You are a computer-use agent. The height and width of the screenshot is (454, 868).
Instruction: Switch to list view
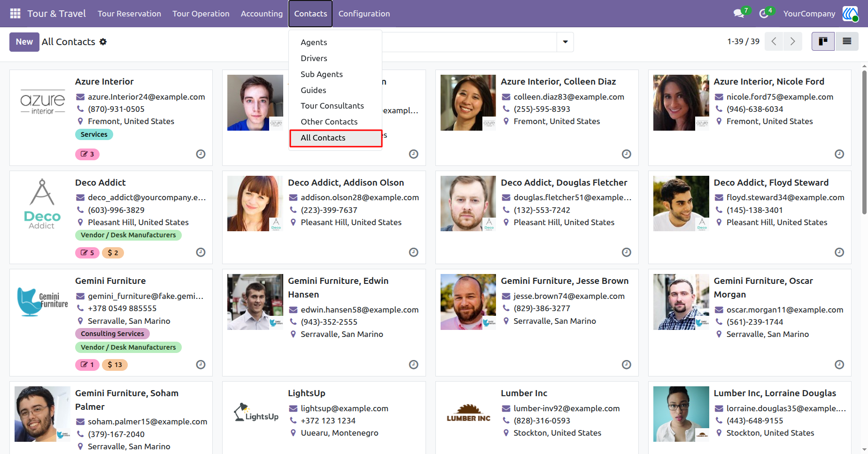point(847,41)
